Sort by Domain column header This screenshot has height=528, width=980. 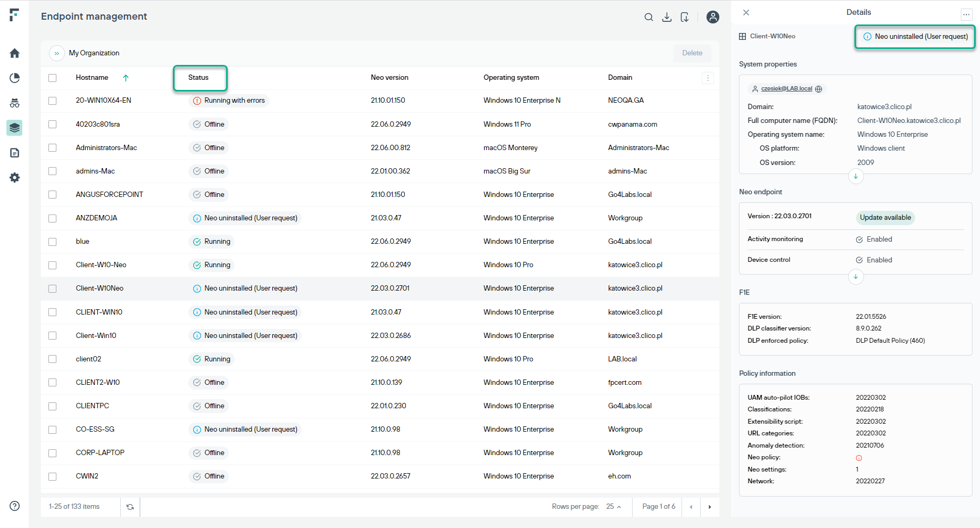pos(620,78)
